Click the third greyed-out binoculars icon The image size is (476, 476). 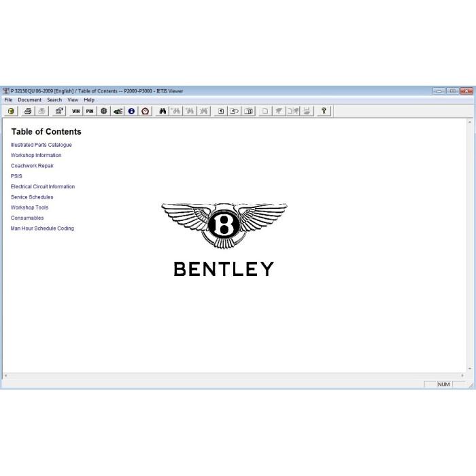coord(204,111)
